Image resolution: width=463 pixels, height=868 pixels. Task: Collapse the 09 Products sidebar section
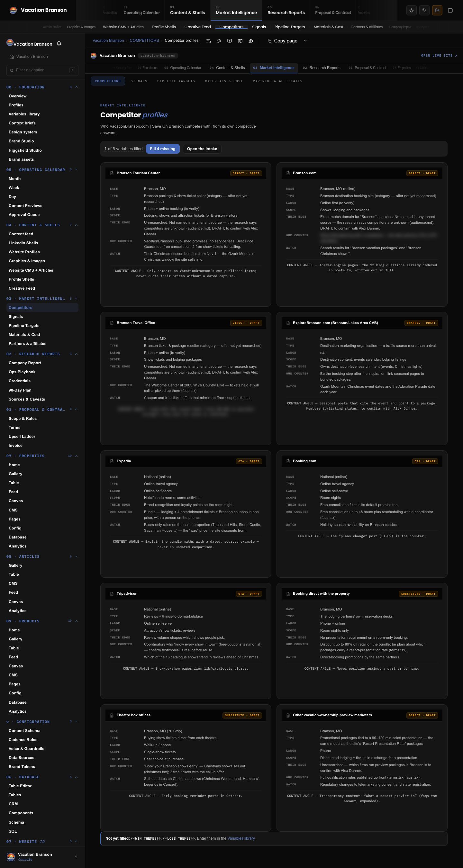tap(77, 621)
